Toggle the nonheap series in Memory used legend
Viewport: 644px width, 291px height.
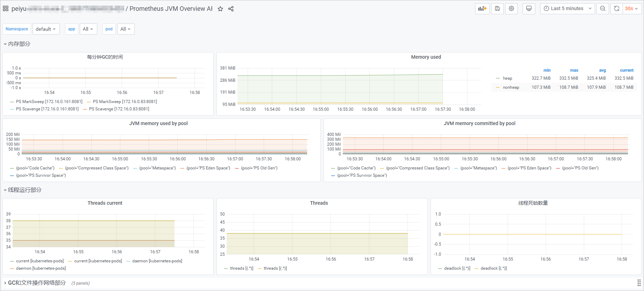coord(511,87)
